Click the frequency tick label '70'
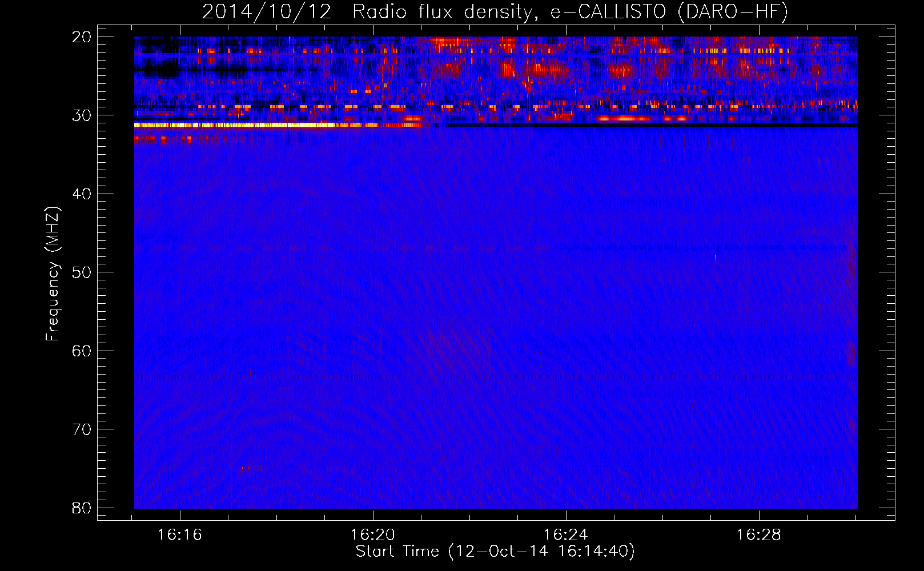The height and width of the screenshot is (571, 924). click(x=82, y=429)
